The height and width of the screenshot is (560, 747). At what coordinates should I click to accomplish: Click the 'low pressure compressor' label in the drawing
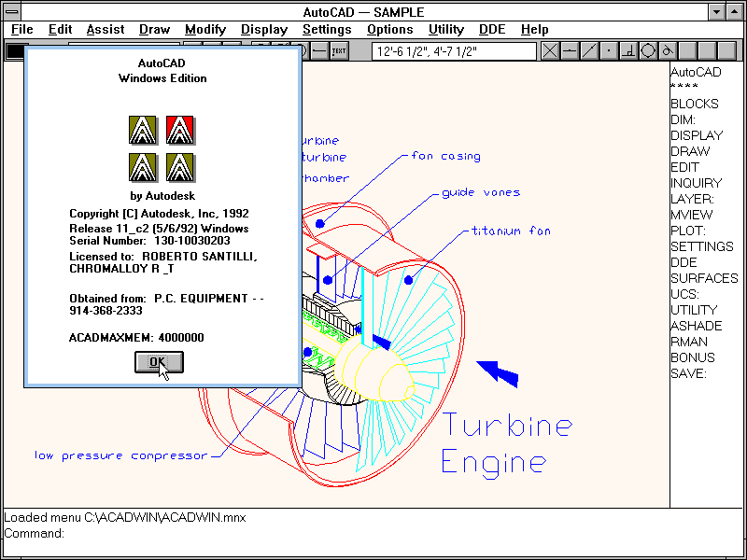pos(121,455)
